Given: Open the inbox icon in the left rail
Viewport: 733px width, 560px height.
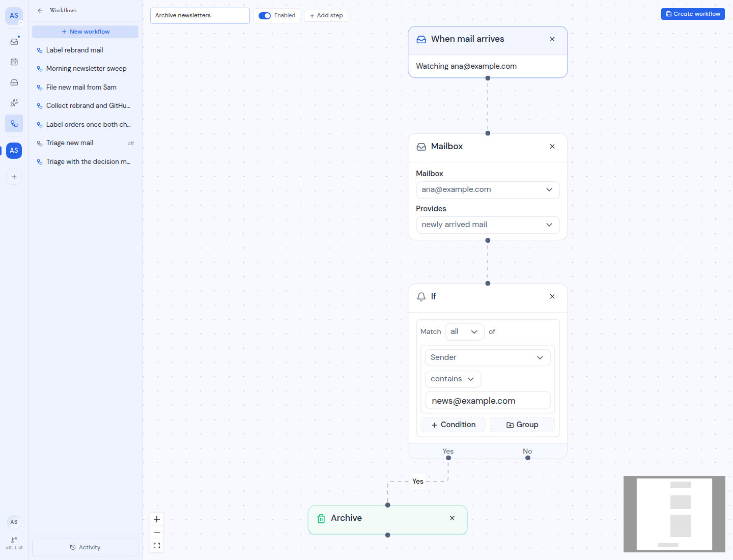Looking at the screenshot, I should [14, 42].
